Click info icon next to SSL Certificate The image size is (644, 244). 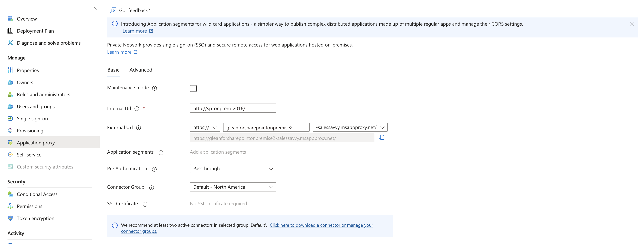click(145, 204)
